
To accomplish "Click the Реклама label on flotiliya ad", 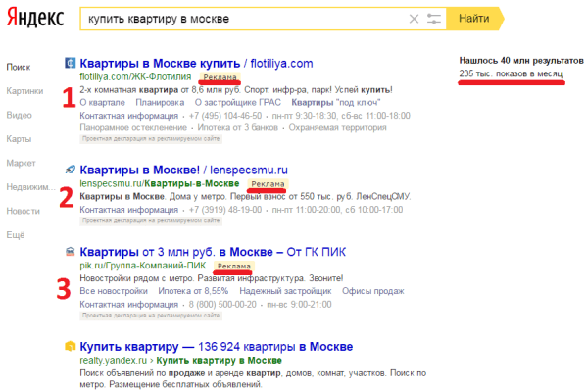I will coord(220,77).
